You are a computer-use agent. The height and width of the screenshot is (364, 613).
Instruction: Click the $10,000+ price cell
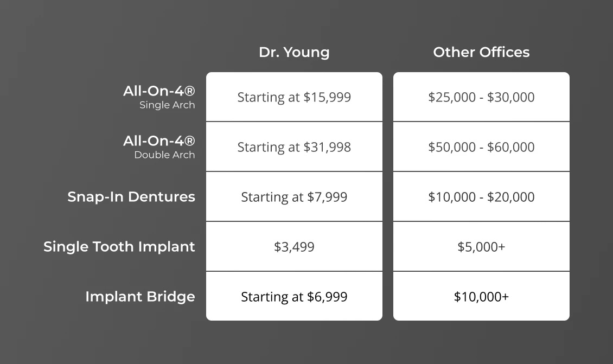[x=481, y=297]
